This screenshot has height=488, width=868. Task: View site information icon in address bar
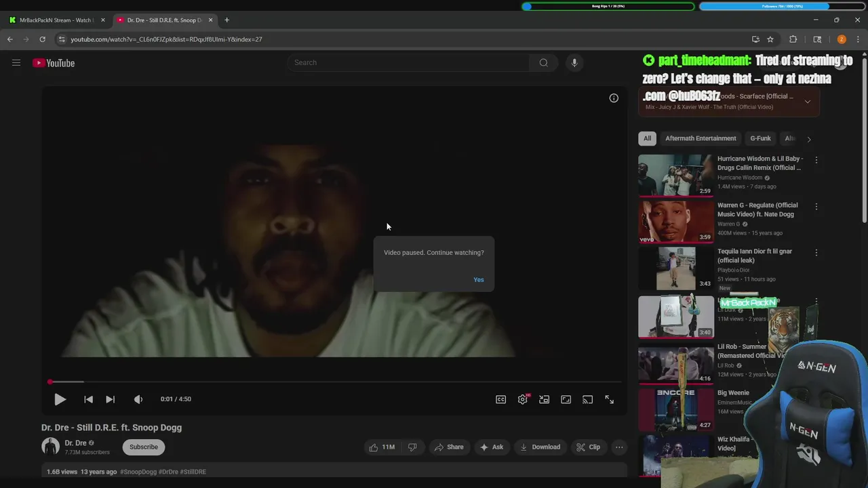pos(61,39)
